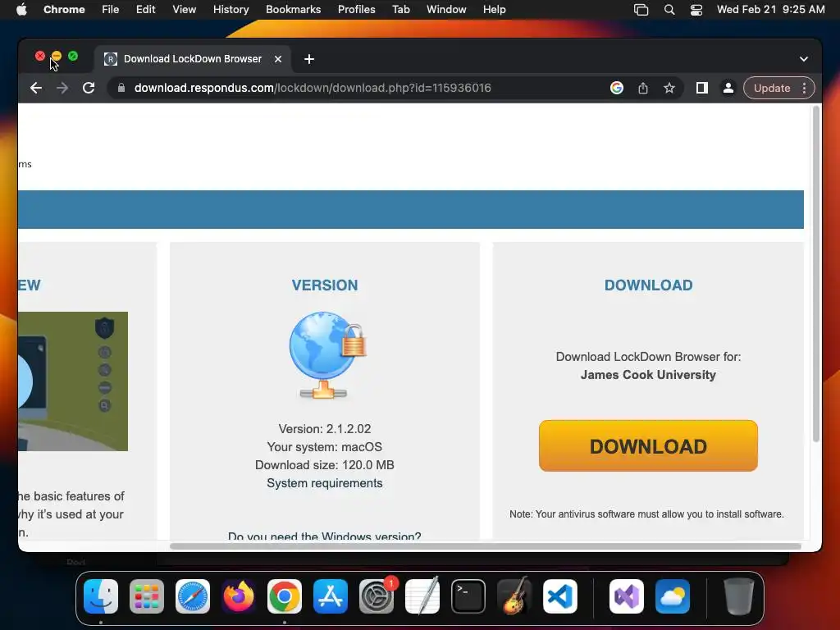The image size is (840, 630).
Task: Launch Firefox from the Dock
Action: [239, 596]
